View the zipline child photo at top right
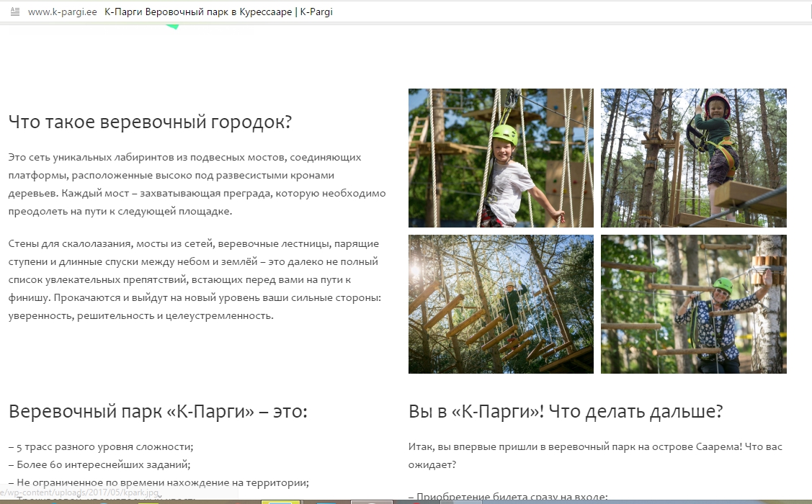 [x=693, y=158]
